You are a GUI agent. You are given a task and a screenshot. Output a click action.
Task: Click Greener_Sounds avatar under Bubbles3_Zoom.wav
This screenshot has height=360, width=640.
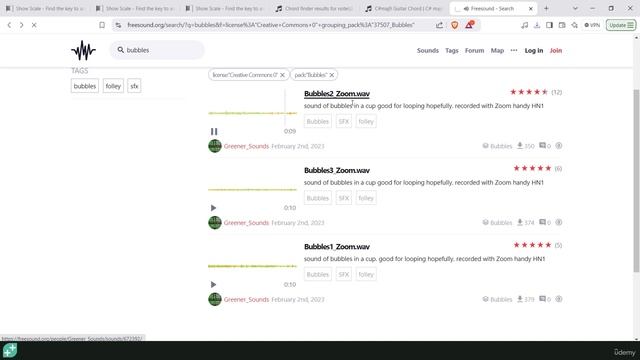point(215,222)
